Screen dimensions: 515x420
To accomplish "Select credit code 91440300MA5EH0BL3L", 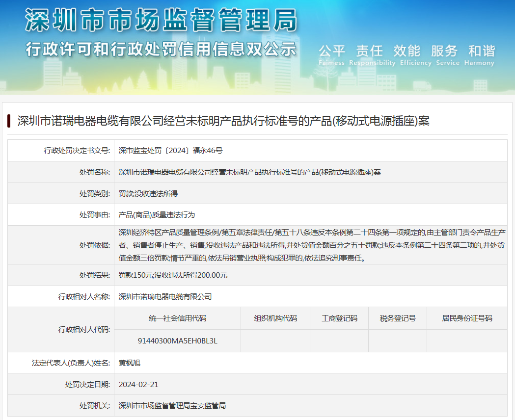I will [177, 341].
